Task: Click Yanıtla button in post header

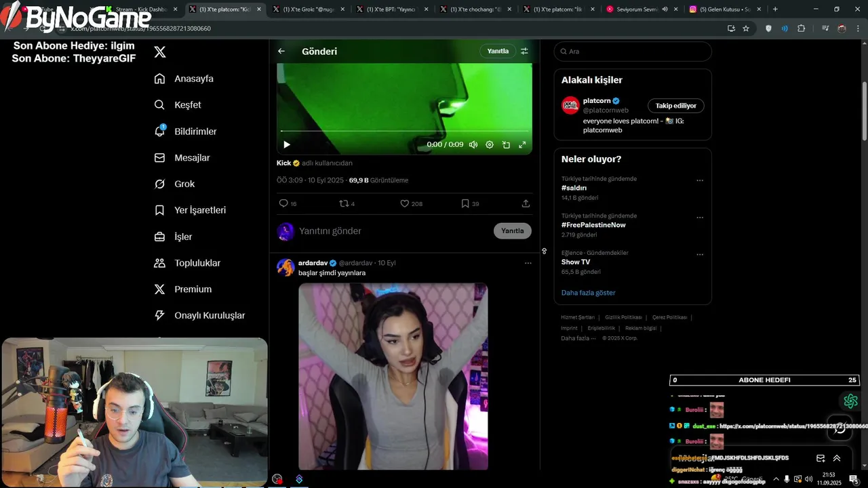Action: [498, 52]
